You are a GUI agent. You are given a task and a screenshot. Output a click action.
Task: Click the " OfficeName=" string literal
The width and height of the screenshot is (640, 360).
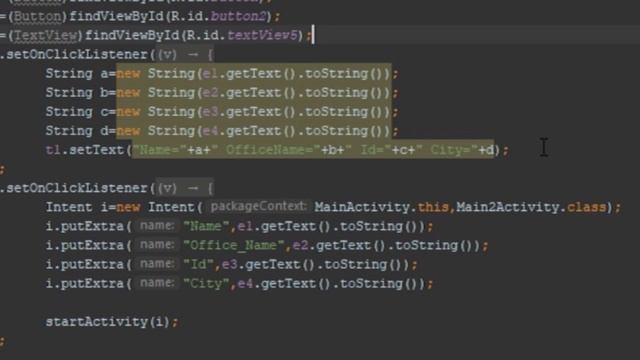[x=269, y=150]
